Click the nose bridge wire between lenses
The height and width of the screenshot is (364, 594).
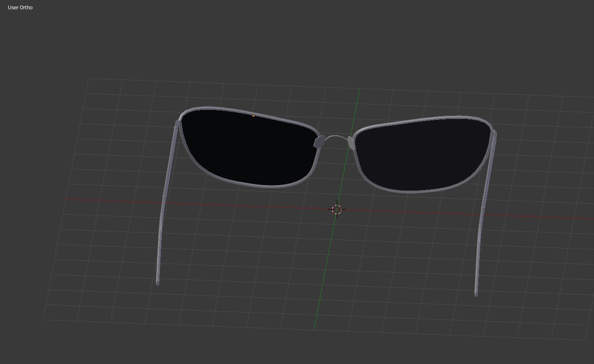[335, 137]
